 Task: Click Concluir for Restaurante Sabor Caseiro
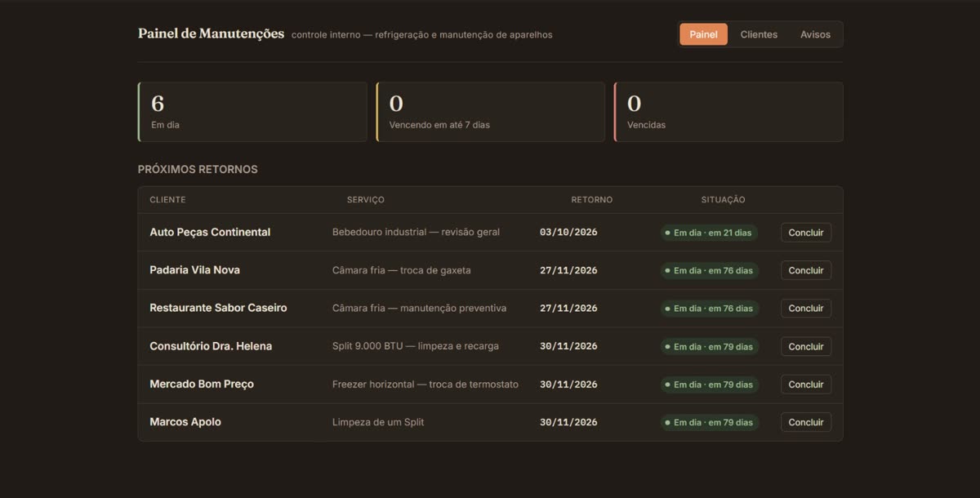(x=806, y=309)
